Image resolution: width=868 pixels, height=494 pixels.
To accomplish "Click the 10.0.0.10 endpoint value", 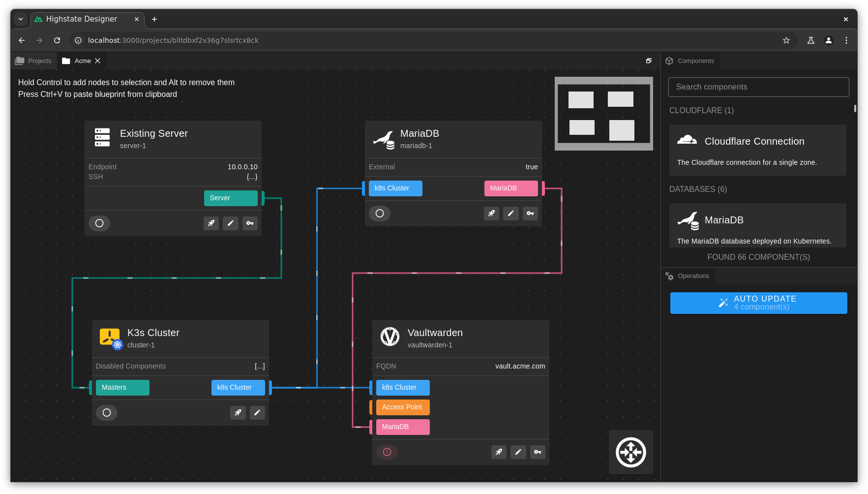I will coord(242,167).
